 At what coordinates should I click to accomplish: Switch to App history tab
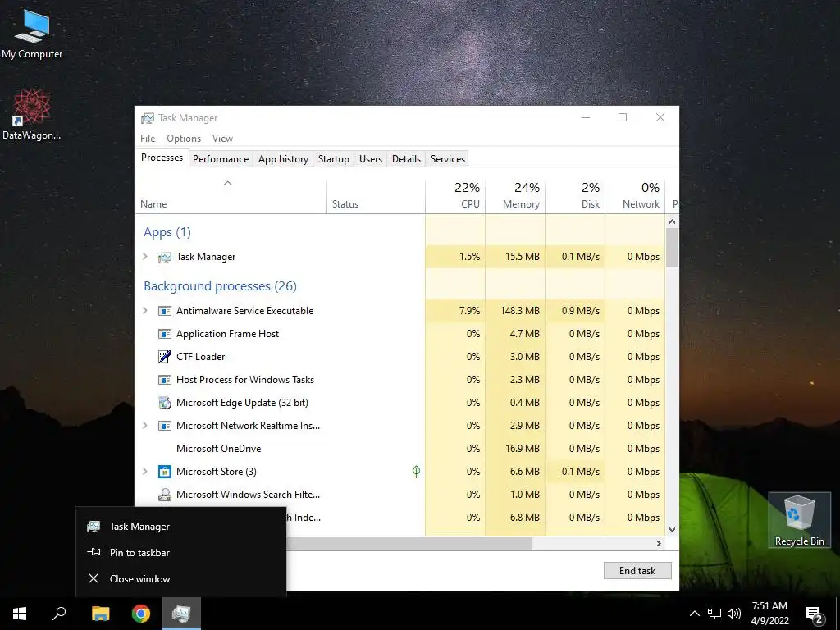click(283, 159)
